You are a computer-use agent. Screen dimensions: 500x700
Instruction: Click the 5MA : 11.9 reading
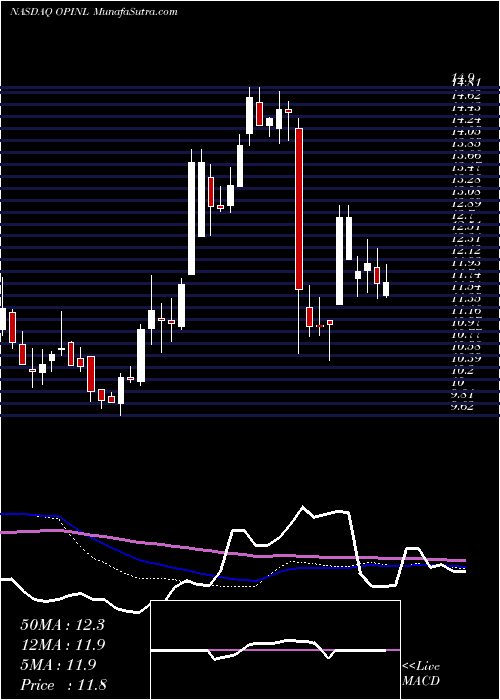click(58, 665)
